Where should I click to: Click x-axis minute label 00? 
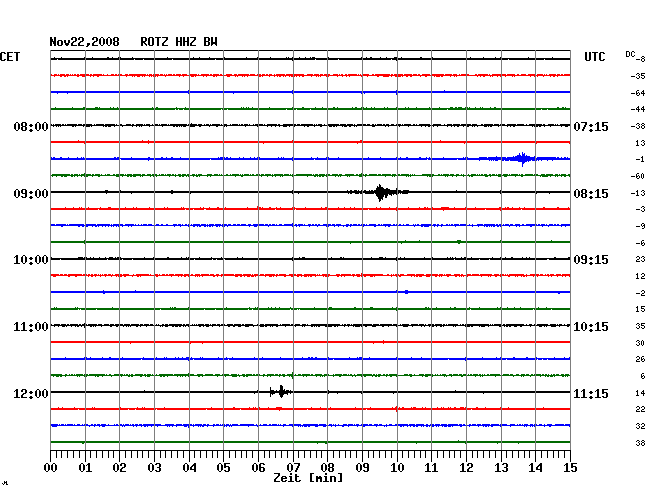51,468
